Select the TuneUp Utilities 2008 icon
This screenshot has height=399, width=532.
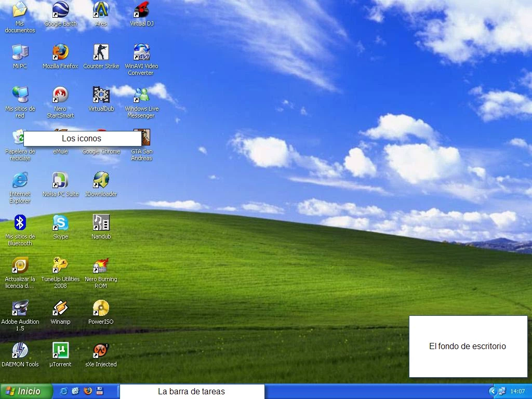point(60,265)
